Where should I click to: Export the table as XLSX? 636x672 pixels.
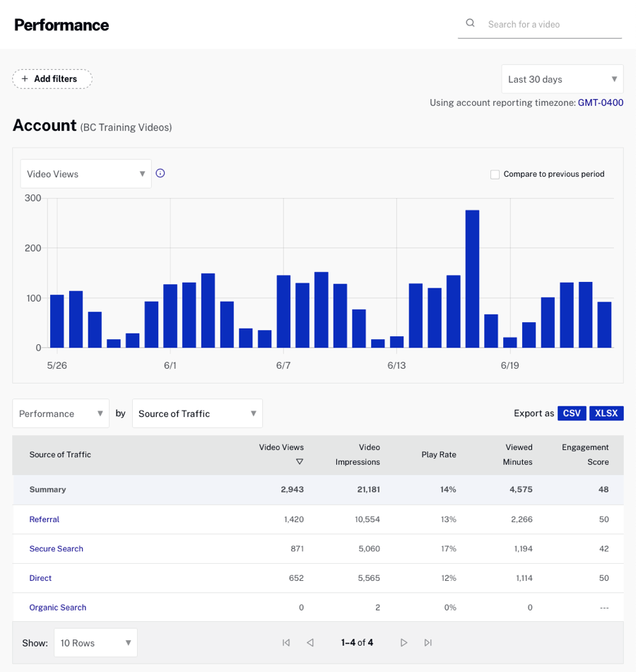tap(606, 413)
